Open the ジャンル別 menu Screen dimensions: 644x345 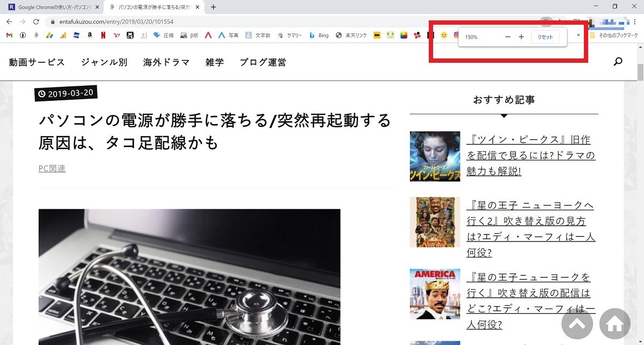[x=104, y=62]
